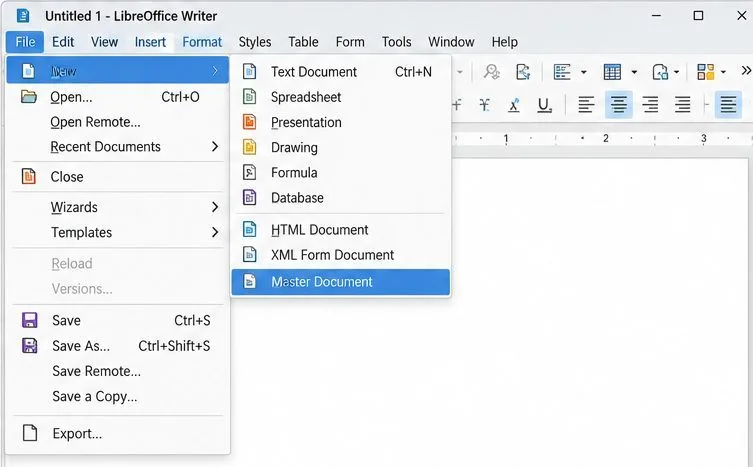The height and width of the screenshot is (467, 753).
Task: Click the Text Document icon in submenu
Action: coord(249,72)
